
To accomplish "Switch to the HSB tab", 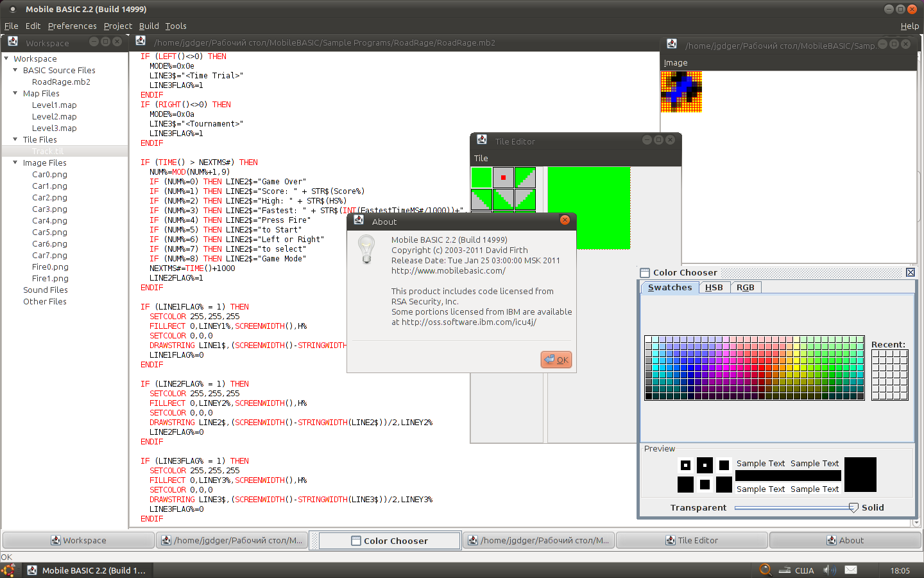I will click(x=714, y=288).
